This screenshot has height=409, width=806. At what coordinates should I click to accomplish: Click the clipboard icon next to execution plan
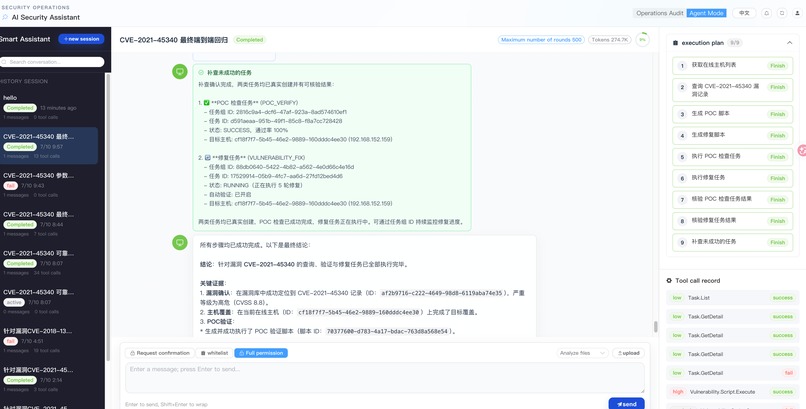(x=675, y=43)
